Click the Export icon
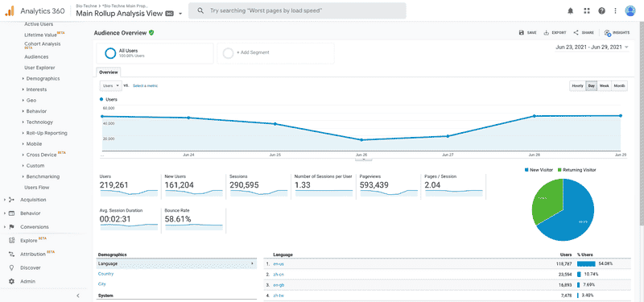This screenshot has width=644, height=302. click(547, 32)
